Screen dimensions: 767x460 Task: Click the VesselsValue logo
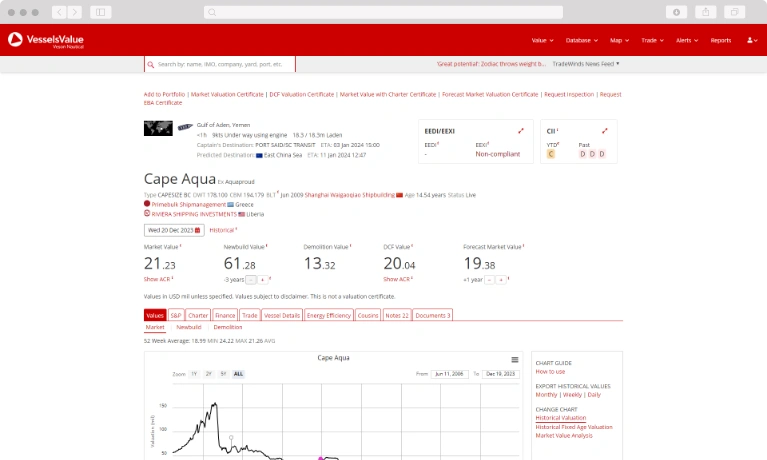(x=45, y=40)
